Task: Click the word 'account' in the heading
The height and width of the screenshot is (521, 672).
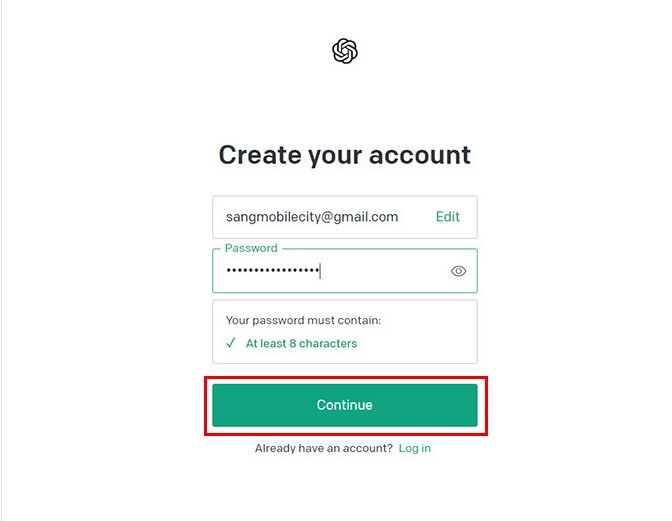Action: pyautogui.click(x=420, y=155)
